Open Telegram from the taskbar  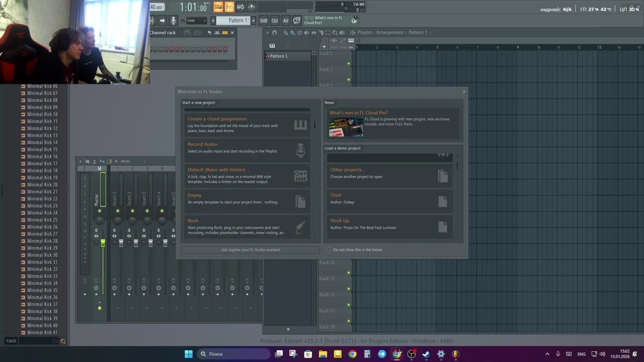382,354
